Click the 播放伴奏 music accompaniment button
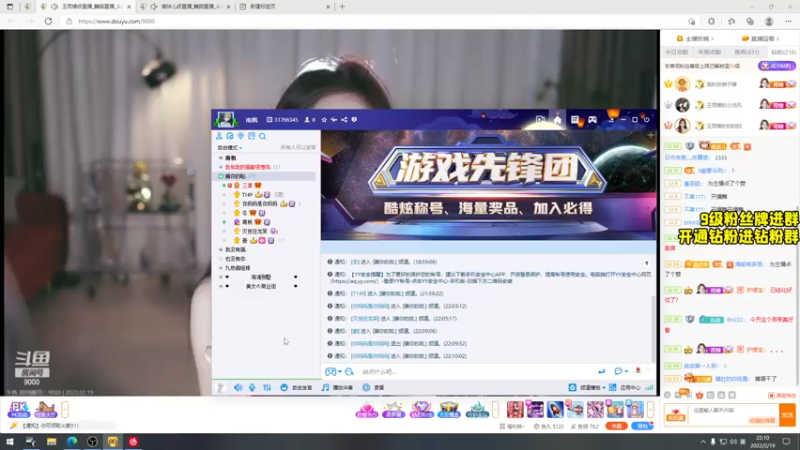The height and width of the screenshot is (450, 800). coord(337,388)
